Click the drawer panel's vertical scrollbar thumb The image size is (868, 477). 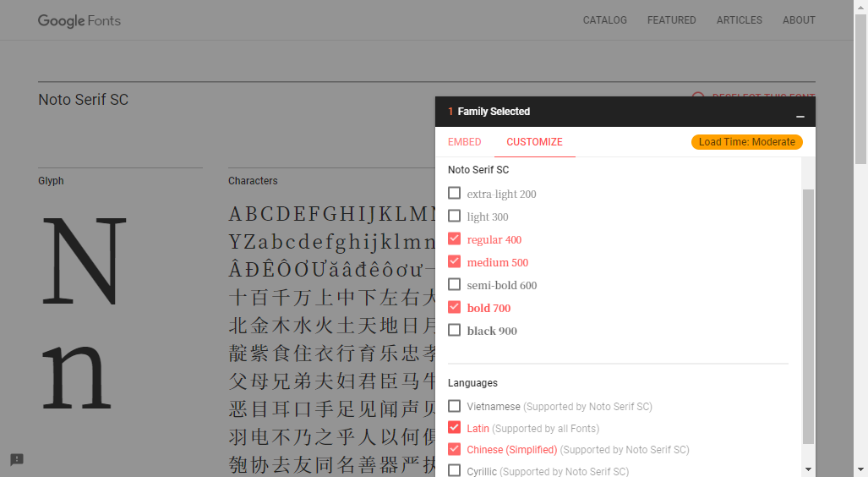[x=808, y=316]
